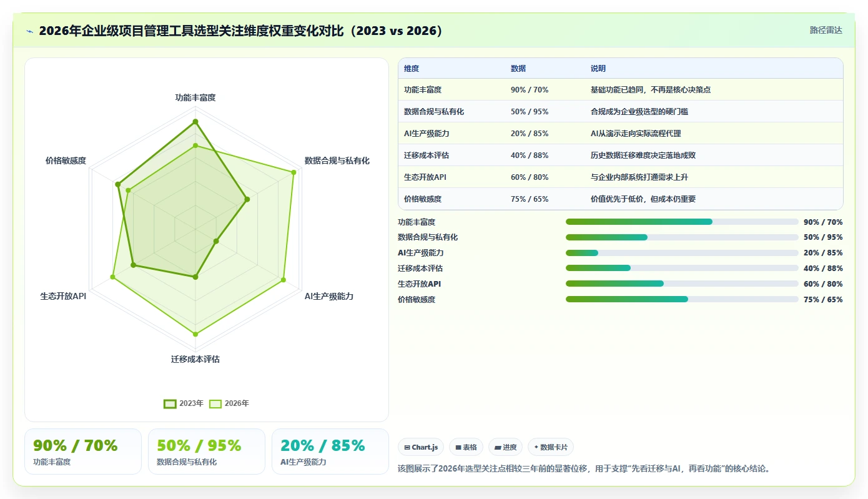Toggle the 2023年 legend series
868x499 pixels.
click(184, 403)
